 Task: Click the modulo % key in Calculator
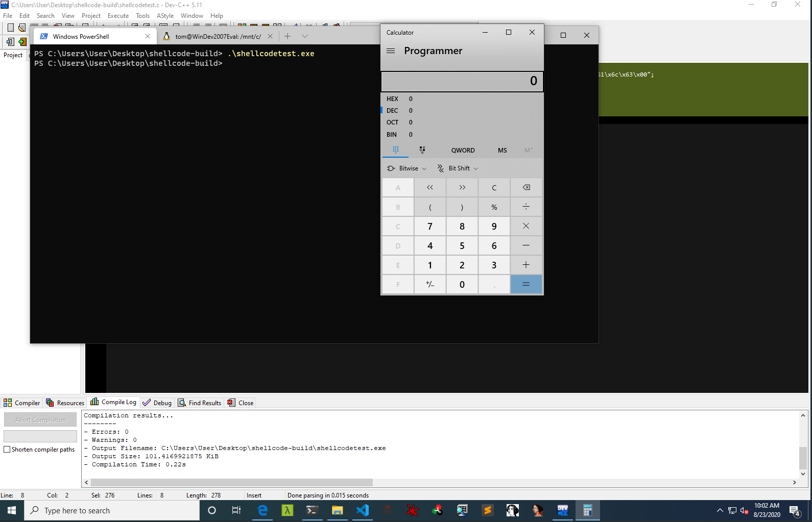(x=494, y=207)
